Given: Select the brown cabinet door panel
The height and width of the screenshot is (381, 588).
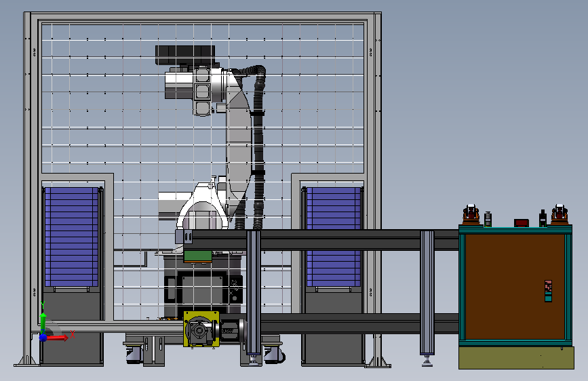Looking at the screenshot, I should (x=515, y=287).
